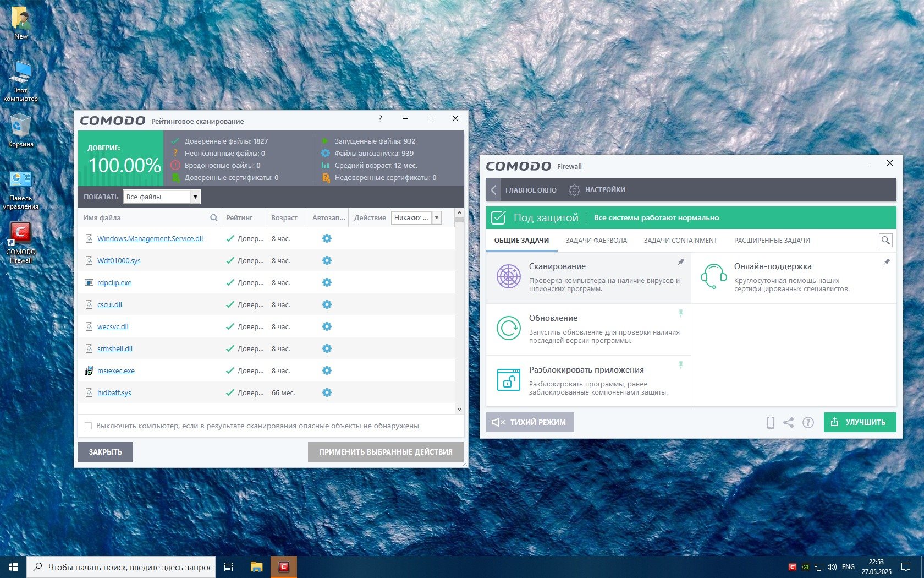The image size is (924, 578).
Task: Check shutdown computer if no threats found
Action: pyautogui.click(x=88, y=426)
